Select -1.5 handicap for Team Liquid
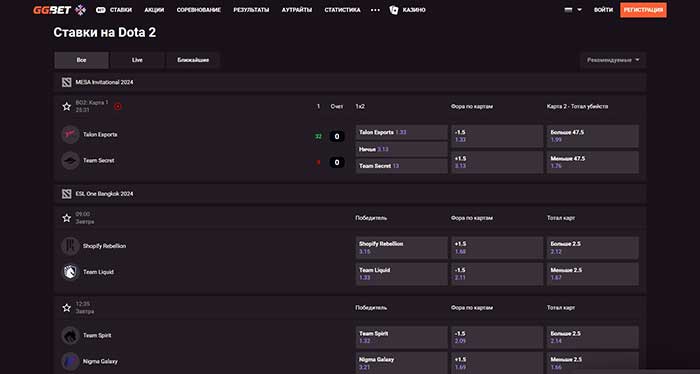The image size is (700, 374). (x=497, y=274)
